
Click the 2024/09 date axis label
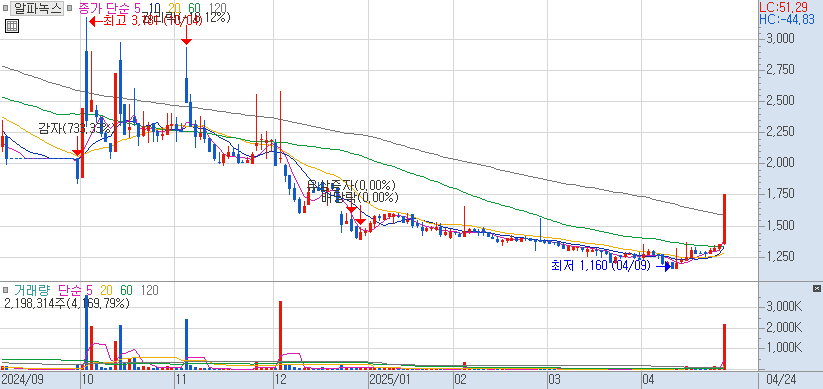pos(22,379)
